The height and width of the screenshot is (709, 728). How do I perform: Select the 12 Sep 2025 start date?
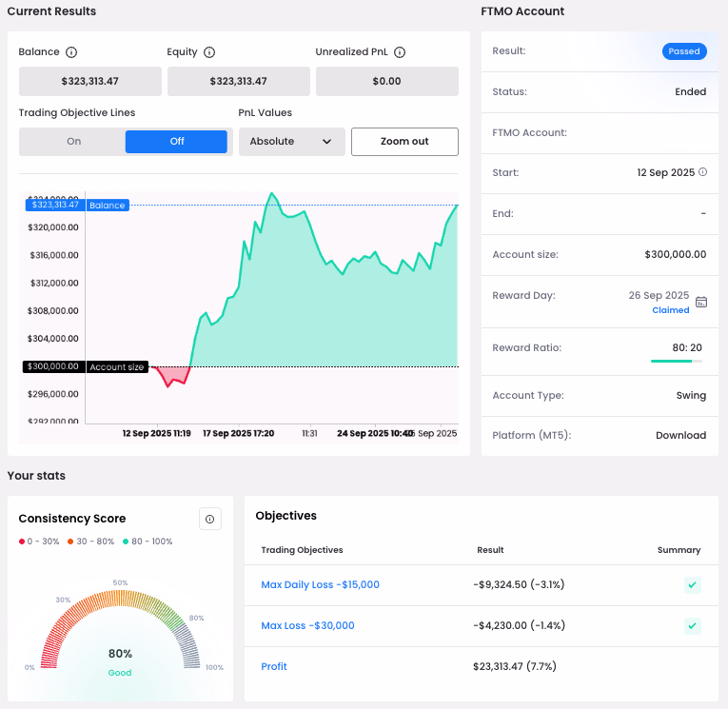[x=666, y=172]
